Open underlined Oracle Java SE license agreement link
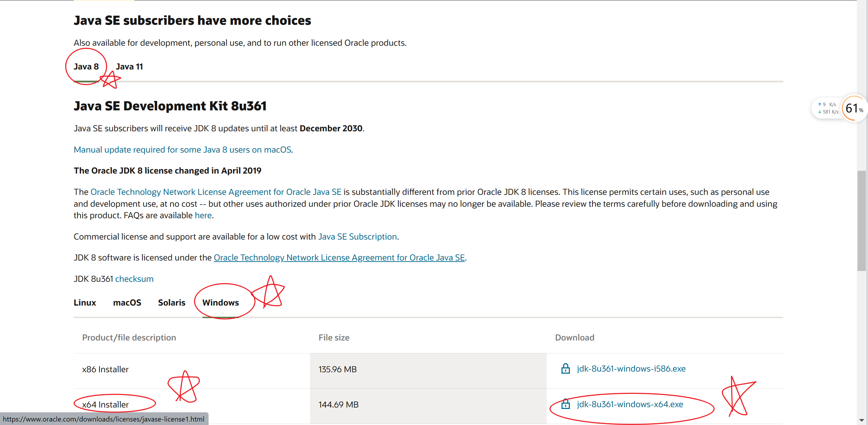The height and width of the screenshot is (425, 868). coord(339,258)
